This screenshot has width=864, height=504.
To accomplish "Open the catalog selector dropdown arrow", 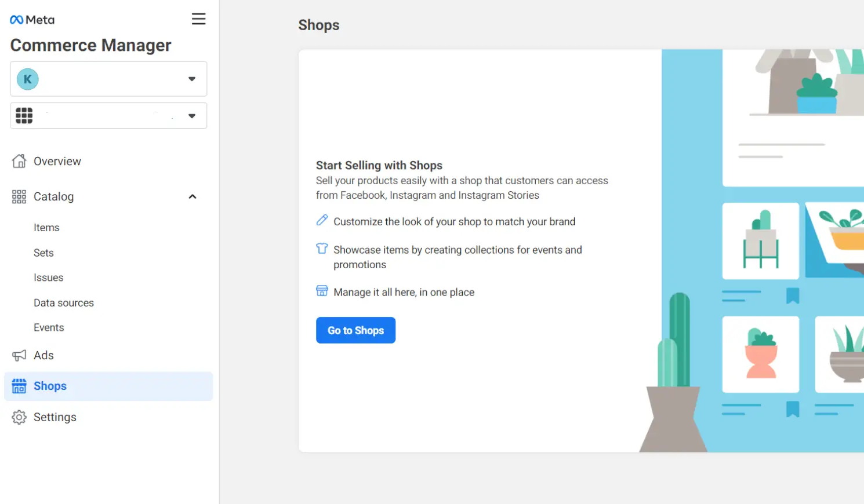I will (x=192, y=116).
